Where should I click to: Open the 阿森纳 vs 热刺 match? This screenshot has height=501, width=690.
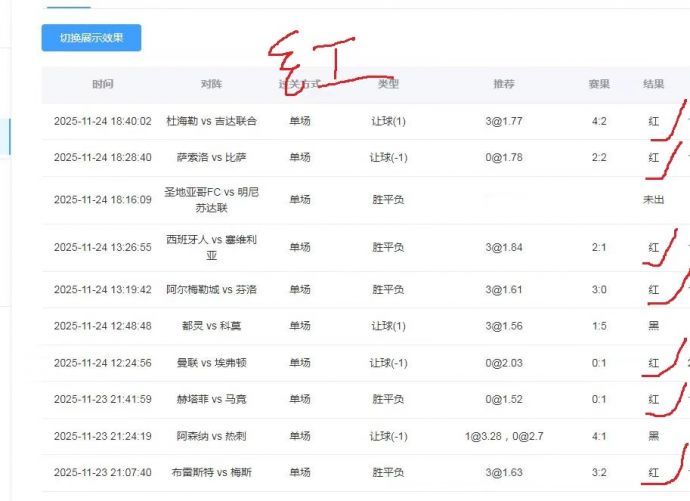211,436
